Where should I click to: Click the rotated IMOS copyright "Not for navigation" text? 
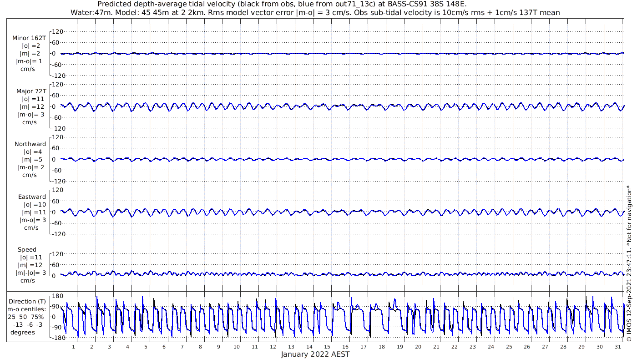coord(629,263)
